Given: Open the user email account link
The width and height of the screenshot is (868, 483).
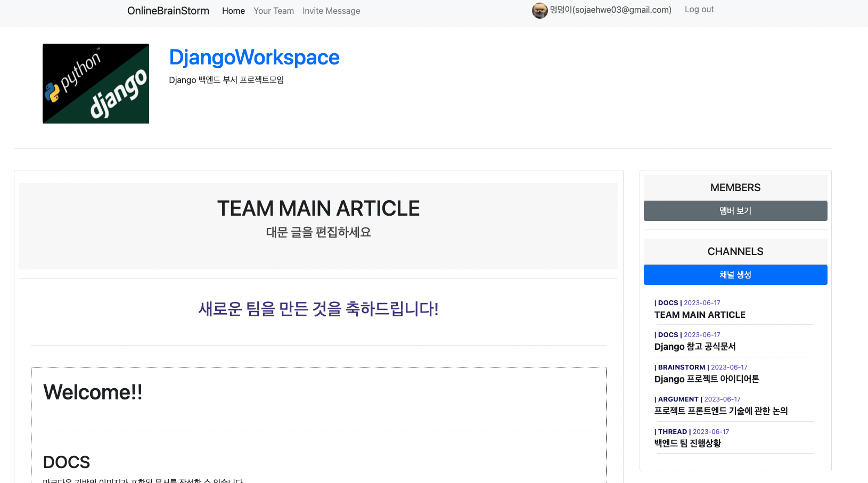Looking at the screenshot, I should (x=611, y=10).
